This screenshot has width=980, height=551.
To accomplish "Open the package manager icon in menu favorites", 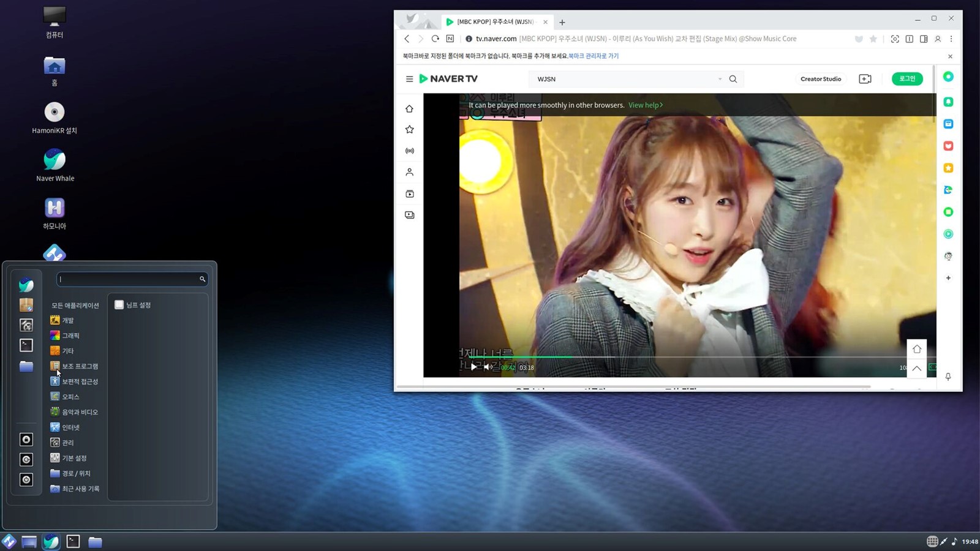I will pos(26,305).
